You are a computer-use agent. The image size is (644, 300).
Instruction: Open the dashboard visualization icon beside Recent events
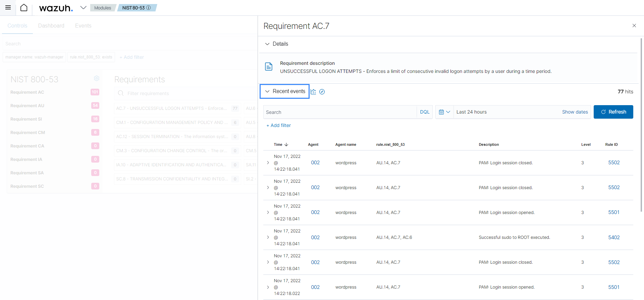click(x=313, y=92)
